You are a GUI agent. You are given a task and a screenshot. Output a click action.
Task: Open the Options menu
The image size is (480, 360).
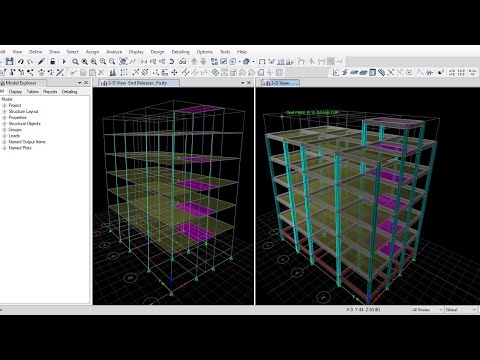pos(205,52)
